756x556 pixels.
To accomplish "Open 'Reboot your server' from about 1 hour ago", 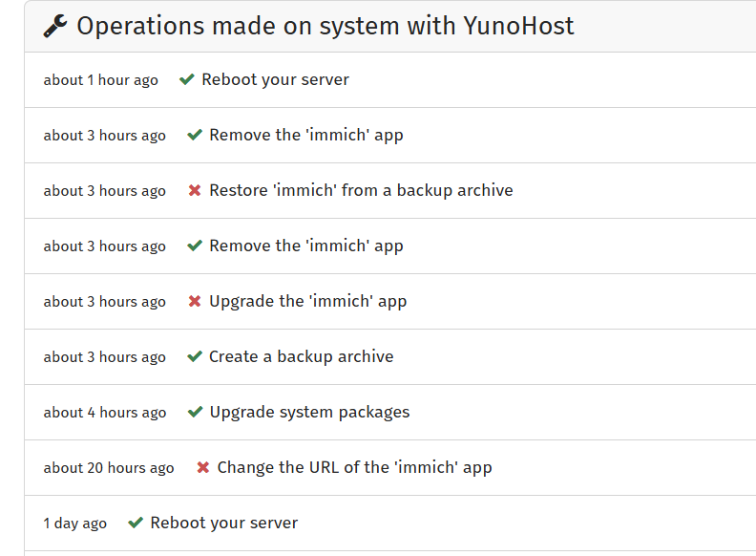I will coord(275,80).
